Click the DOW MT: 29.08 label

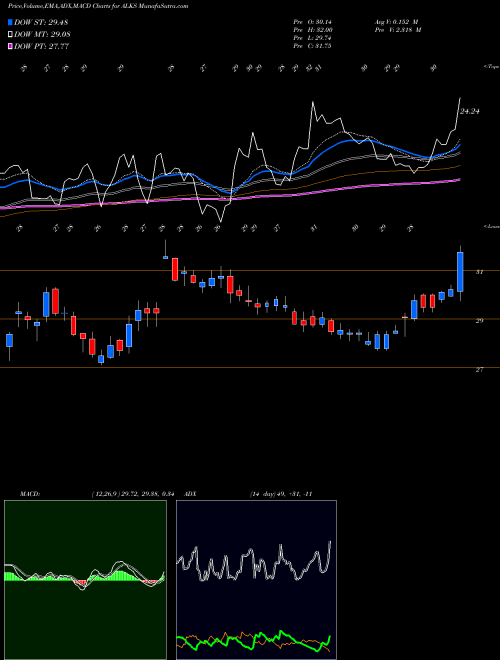43,35
